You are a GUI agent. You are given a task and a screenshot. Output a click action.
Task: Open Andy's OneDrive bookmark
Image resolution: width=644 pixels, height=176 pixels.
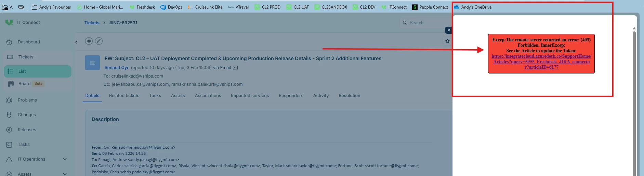pyautogui.click(x=473, y=7)
